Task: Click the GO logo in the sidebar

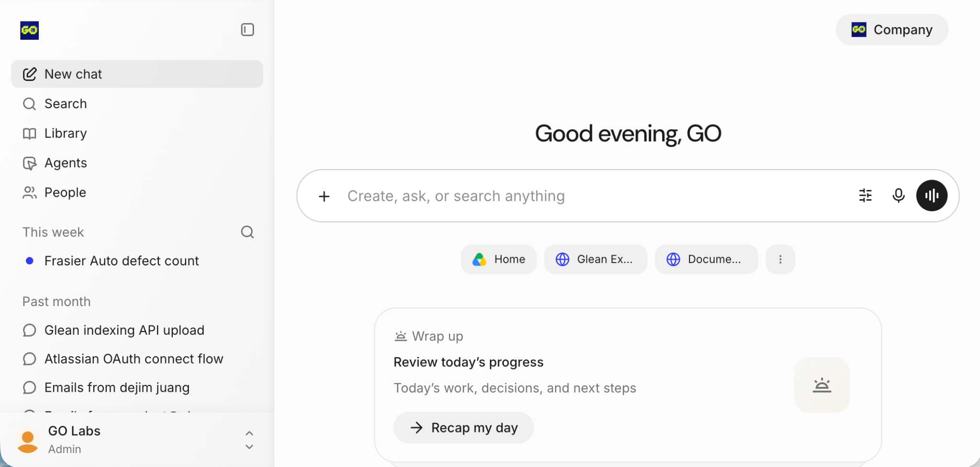Action: 30,30
